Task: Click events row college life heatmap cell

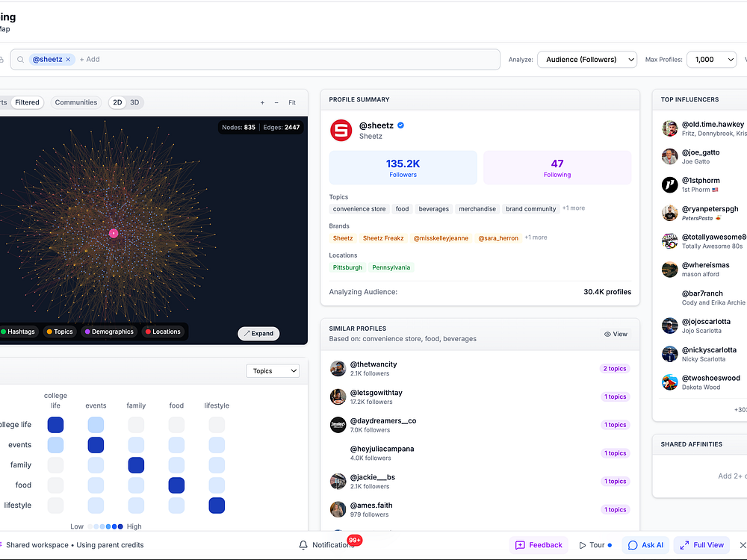Action: click(55, 445)
